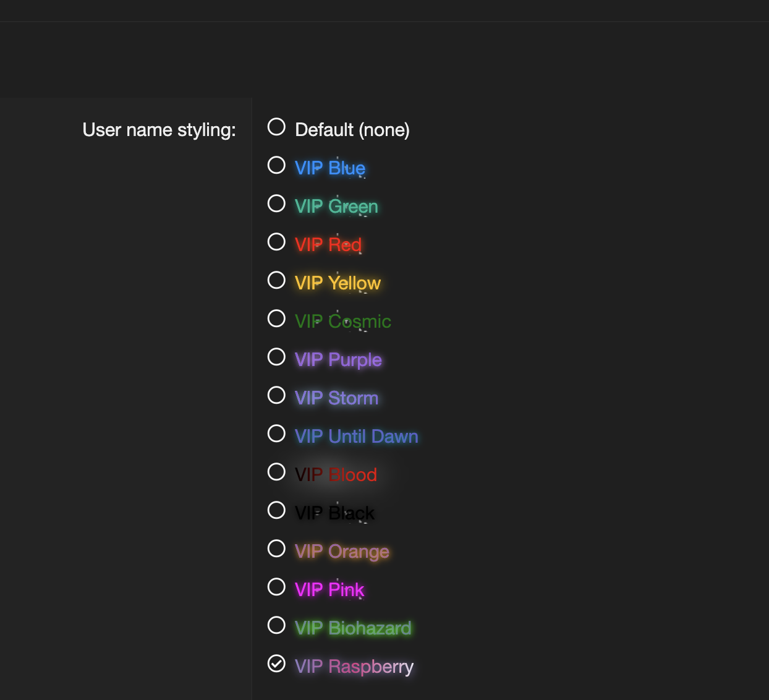
Task: Select the Default (none) radio button
Action: (x=276, y=127)
